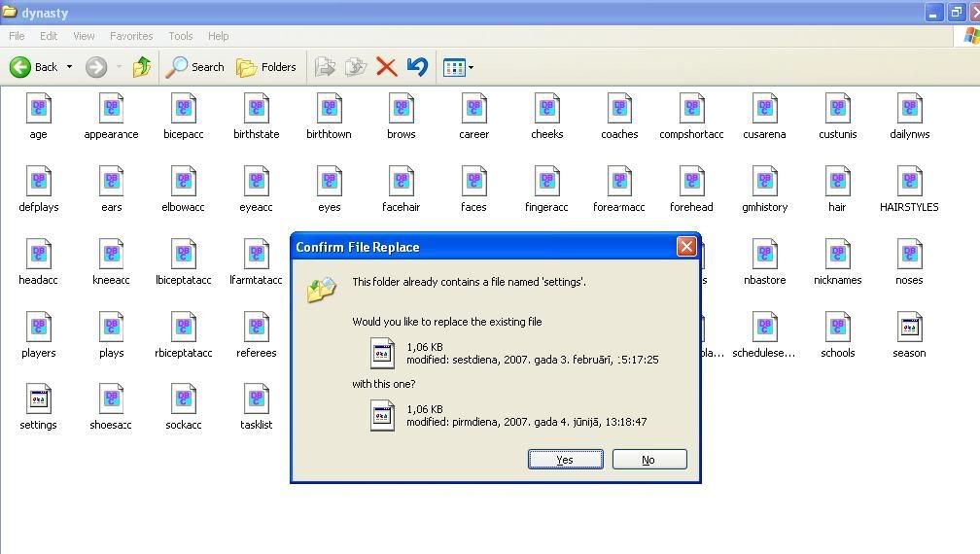Select the elbowacc file icon
The height and width of the screenshot is (554, 980).
tap(184, 181)
